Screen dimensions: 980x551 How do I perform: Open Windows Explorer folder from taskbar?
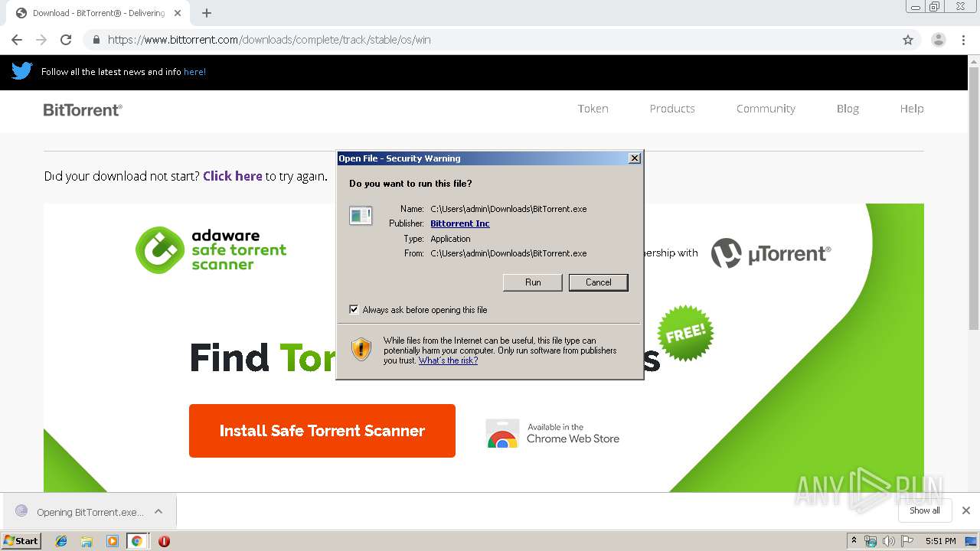click(x=87, y=541)
